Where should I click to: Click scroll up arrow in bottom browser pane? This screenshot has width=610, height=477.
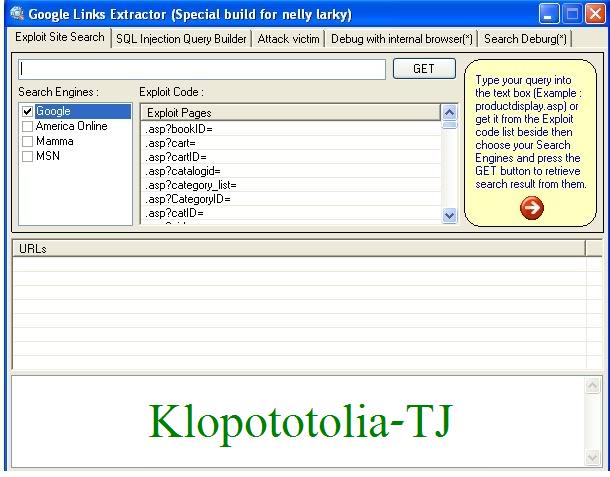pos(592,386)
